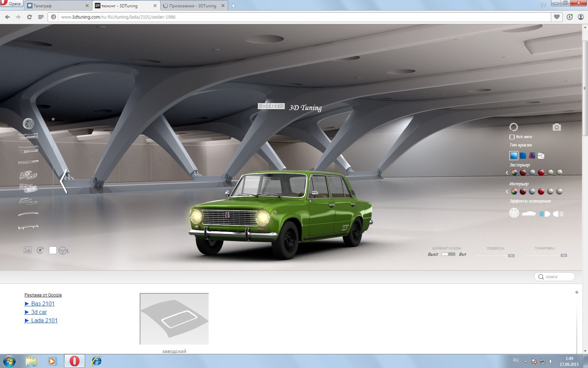This screenshot has height=368, width=588.
Task: Open the side skirt strip category
Action: (28, 162)
